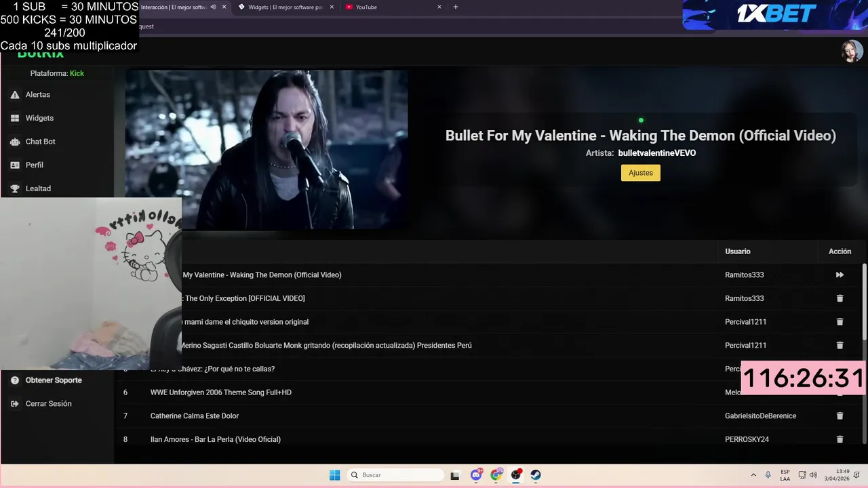Open the Windows Start menu
Image resolution: width=868 pixels, height=488 pixels.
pyautogui.click(x=334, y=475)
